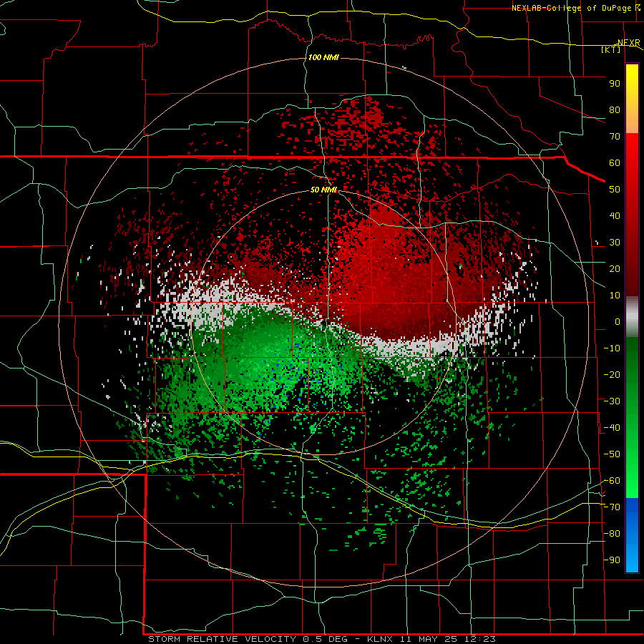The image size is (644, 644).
Task: Click the 80 value on the velocity scale
Action: click(x=615, y=110)
